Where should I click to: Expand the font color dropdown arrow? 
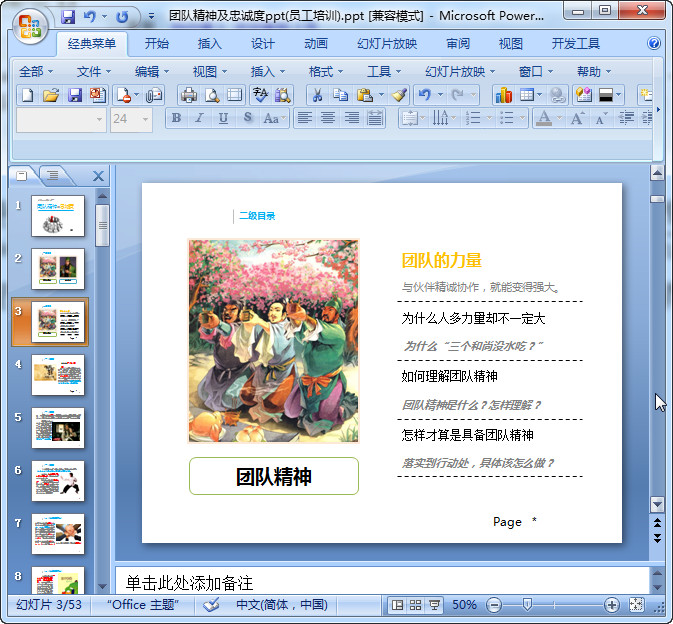click(x=559, y=118)
